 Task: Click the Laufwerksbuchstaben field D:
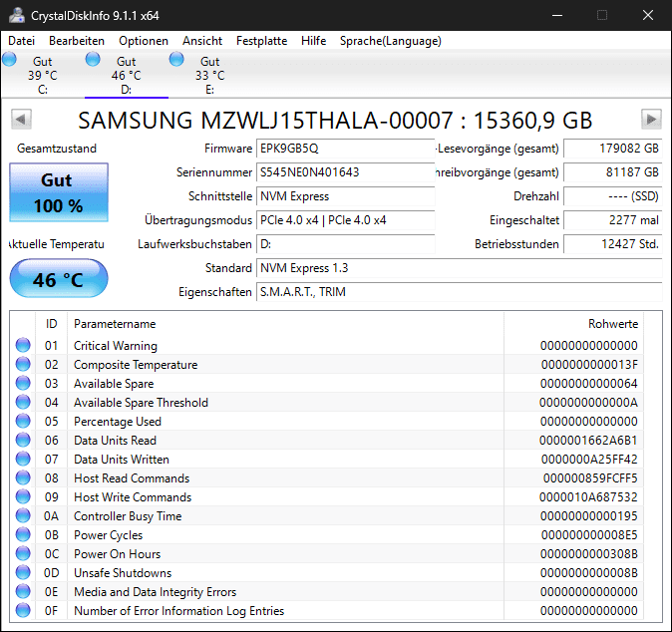(345, 244)
